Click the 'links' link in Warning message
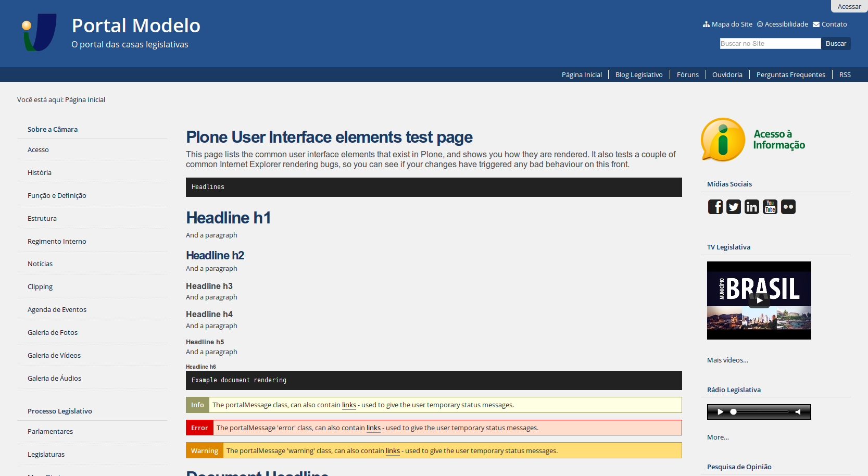Viewport: 868px width, 476px height. [x=393, y=450]
